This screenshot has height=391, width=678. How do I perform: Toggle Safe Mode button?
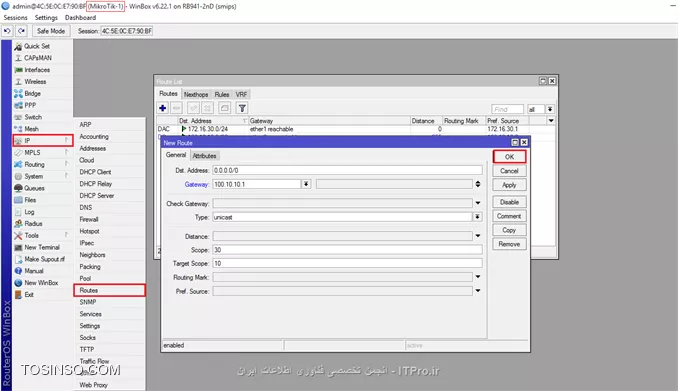coord(51,31)
